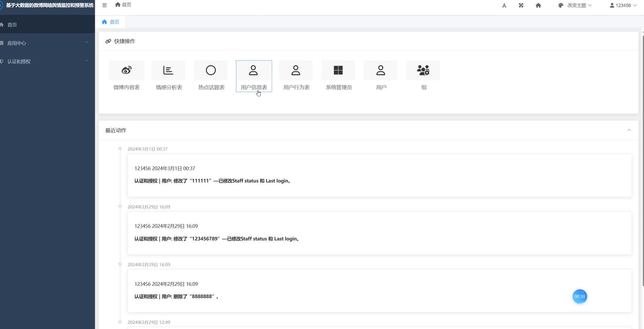Switch to the 首页 tab

click(x=111, y=22)
